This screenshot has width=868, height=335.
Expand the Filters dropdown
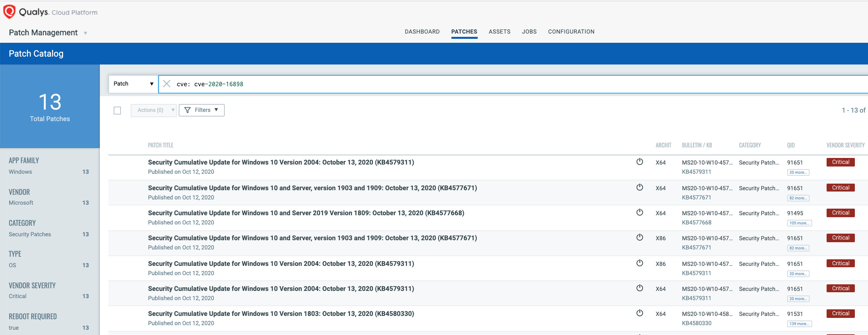tap(201, 110)
